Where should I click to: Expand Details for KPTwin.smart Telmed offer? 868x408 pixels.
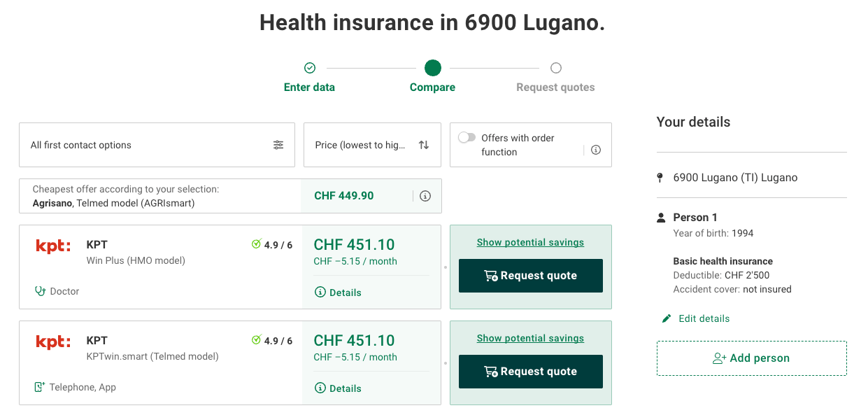[339, 388]
